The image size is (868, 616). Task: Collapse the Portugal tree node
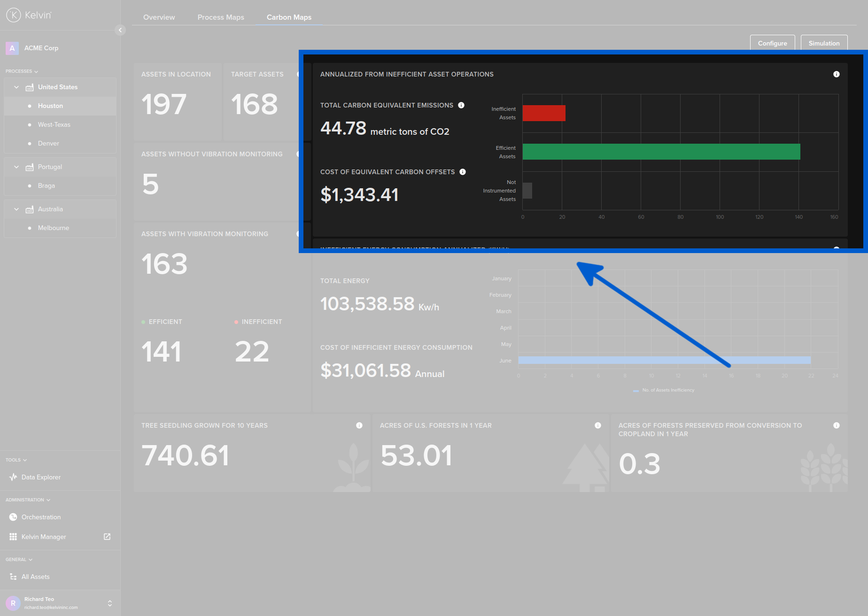point(16,167)
